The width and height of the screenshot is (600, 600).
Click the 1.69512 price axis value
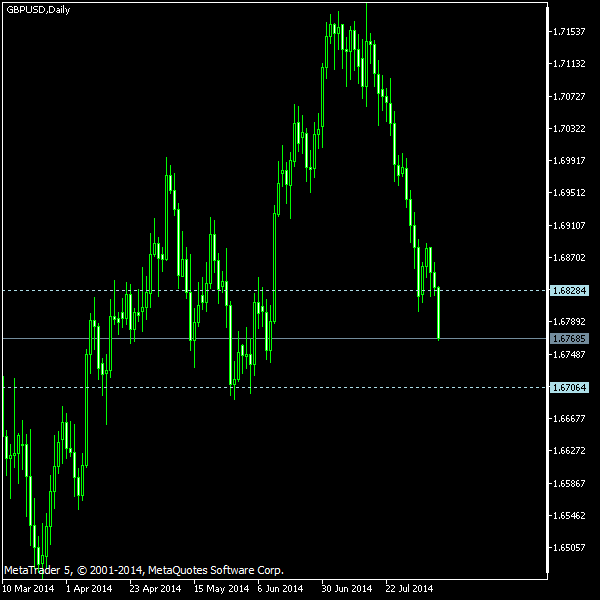click(569, 192)
